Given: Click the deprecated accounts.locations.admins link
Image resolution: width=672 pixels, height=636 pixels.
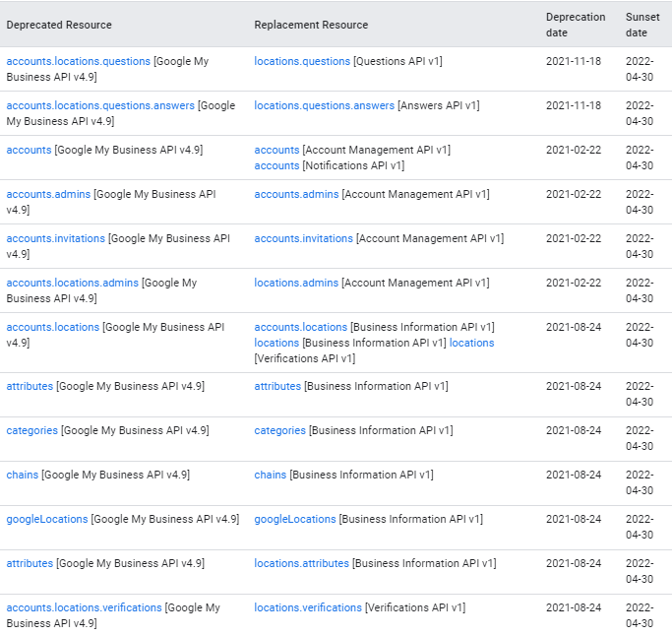Looking at the screenshot, I should 73,283.
